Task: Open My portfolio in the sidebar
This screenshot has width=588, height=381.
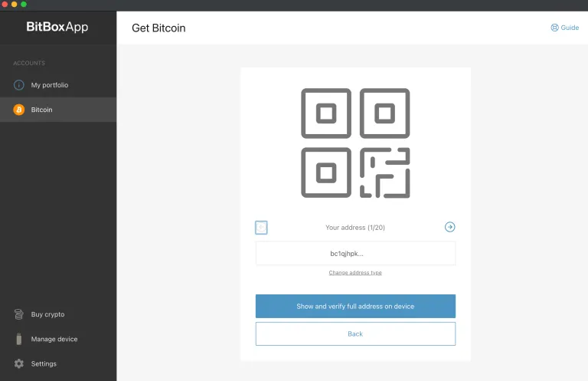Action: [x=50, y=85]
